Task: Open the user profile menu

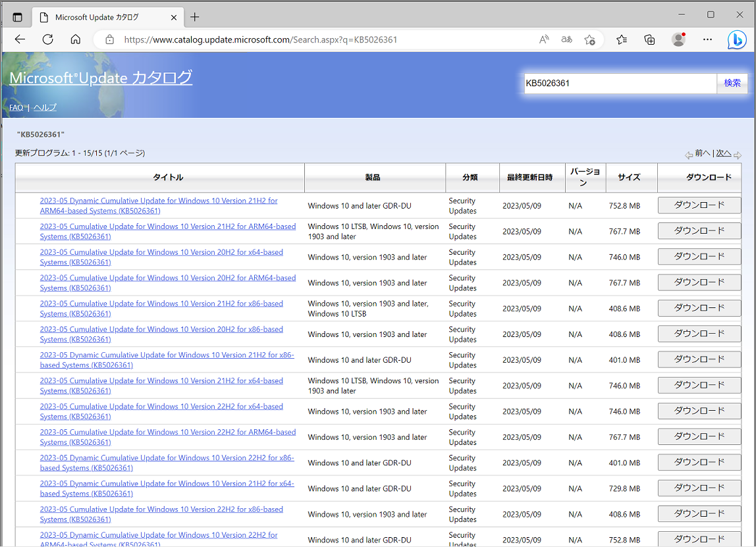Action: coord(679,39)
